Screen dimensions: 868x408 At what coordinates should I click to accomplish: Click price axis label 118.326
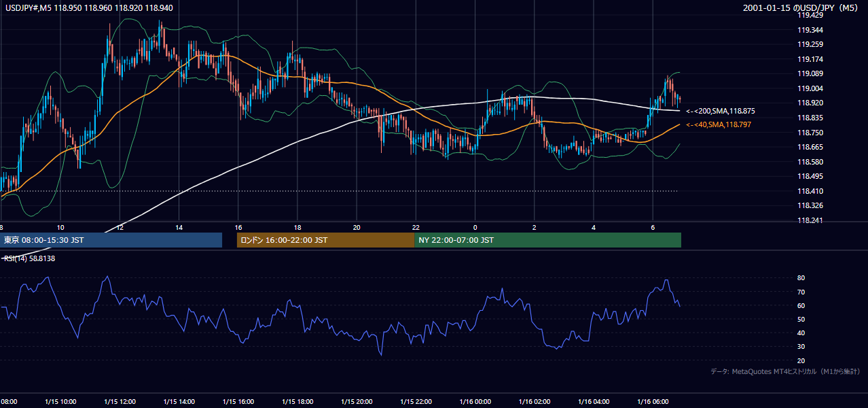point(811,205)
